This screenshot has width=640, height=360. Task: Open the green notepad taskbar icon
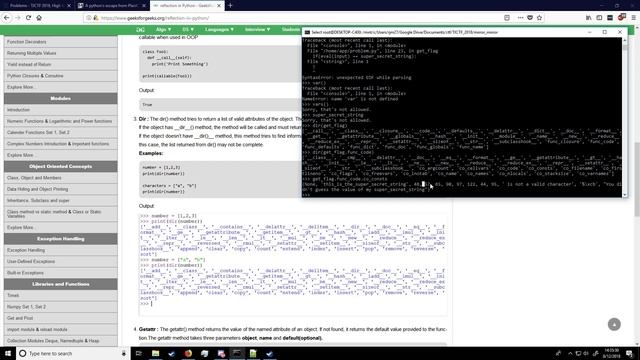coord(253,353)
